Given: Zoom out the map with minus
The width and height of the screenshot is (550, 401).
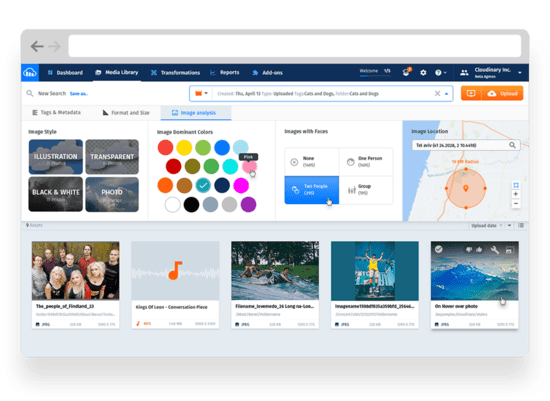Looking at the screenshot, I should click(516, 203).
